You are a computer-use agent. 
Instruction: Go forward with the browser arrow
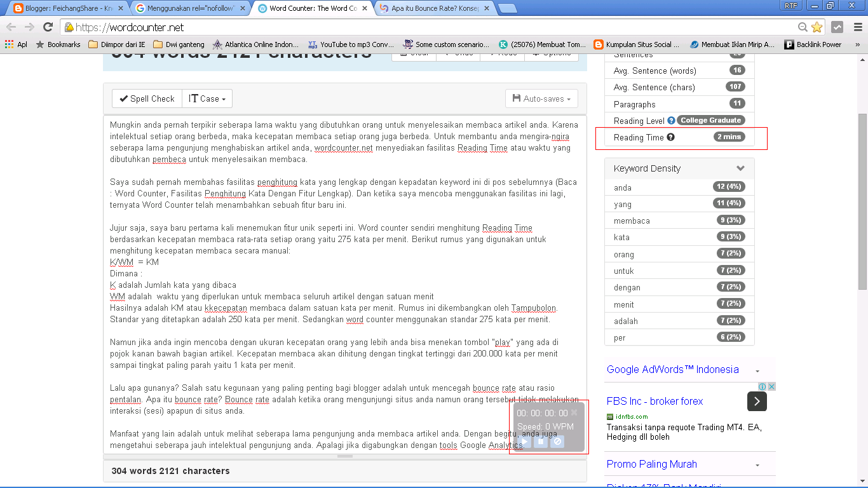point(30,27)
